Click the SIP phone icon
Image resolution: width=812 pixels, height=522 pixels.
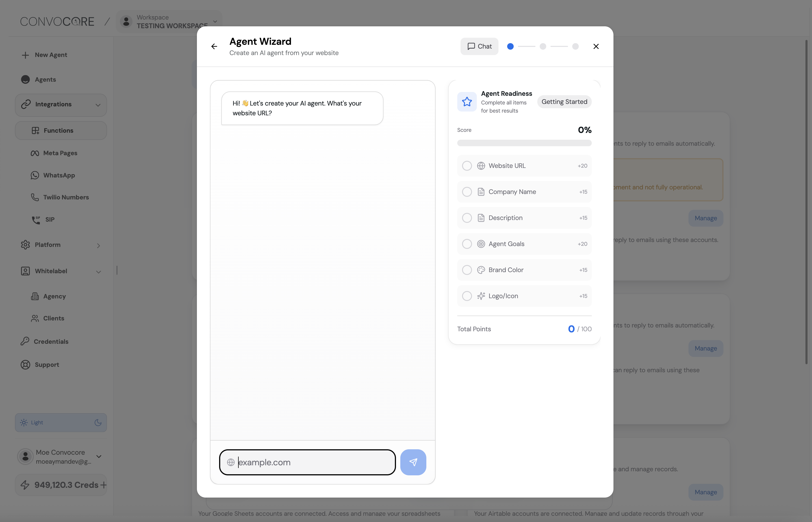36,220
